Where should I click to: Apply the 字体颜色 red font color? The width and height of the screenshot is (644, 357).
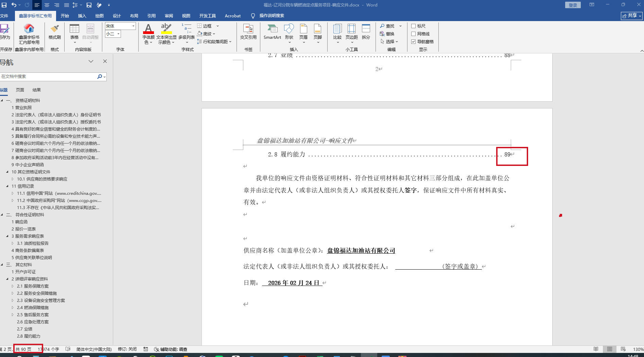(x=149, y=34)
